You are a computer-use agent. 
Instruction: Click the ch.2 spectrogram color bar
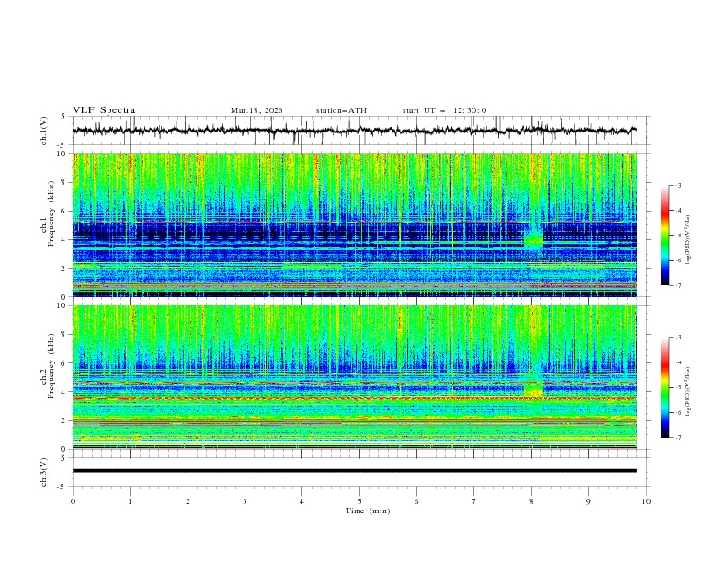click(665, 387)
